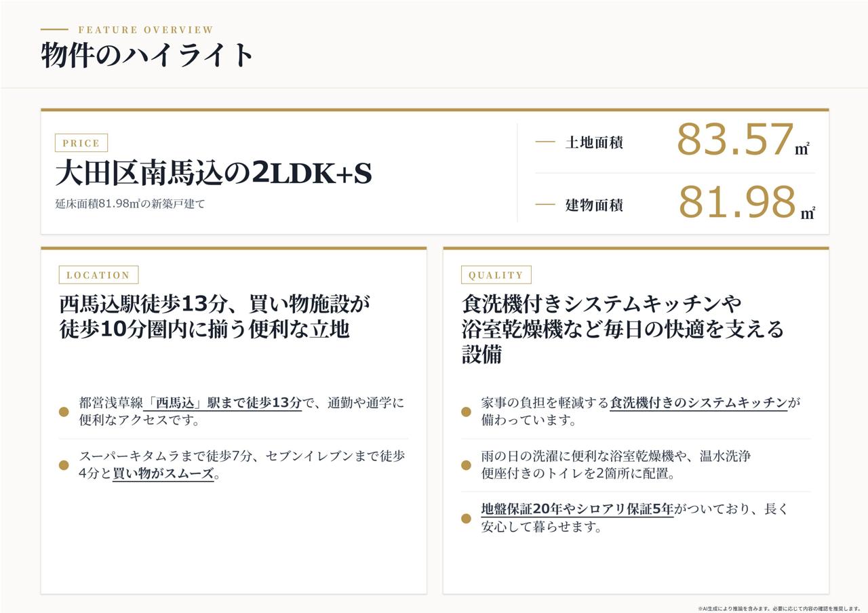Click the LOCATION label badge
The image size is (868, 613).
98,275
